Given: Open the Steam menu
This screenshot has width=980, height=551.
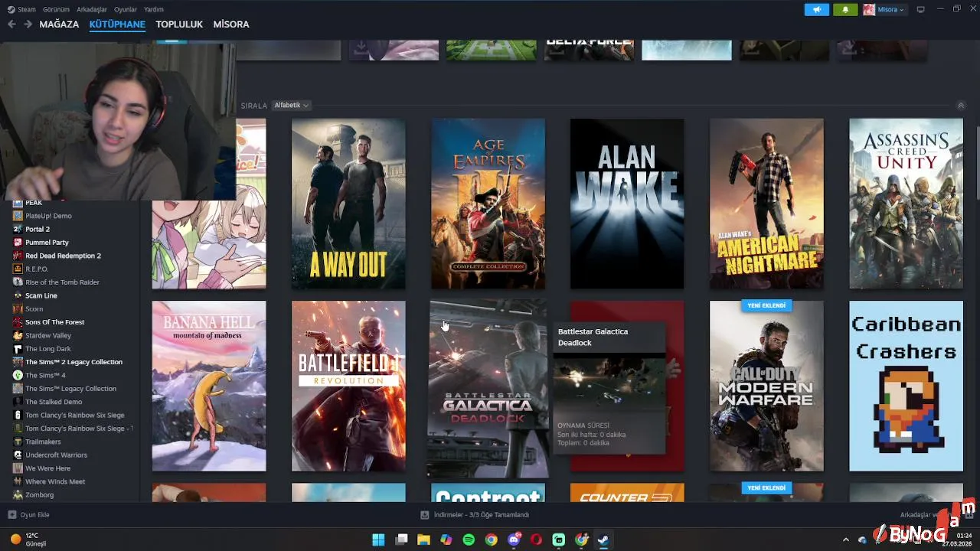Looking at the screenshot, I should click(21, 9).
